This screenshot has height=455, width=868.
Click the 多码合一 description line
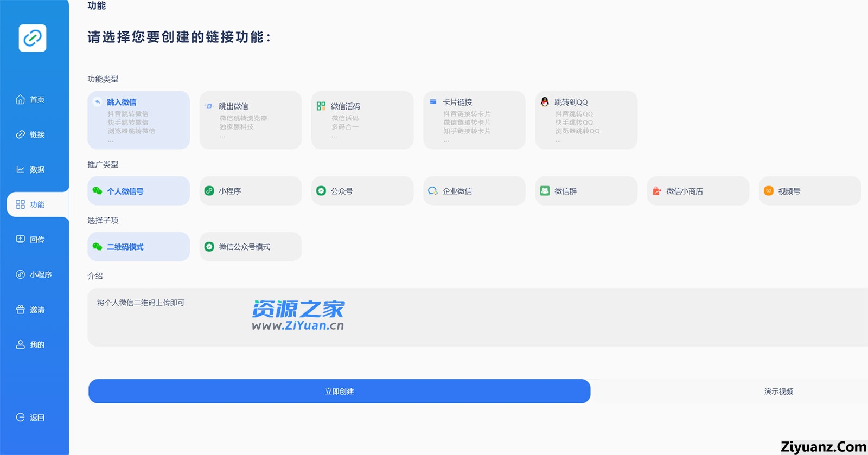point(345,127)
